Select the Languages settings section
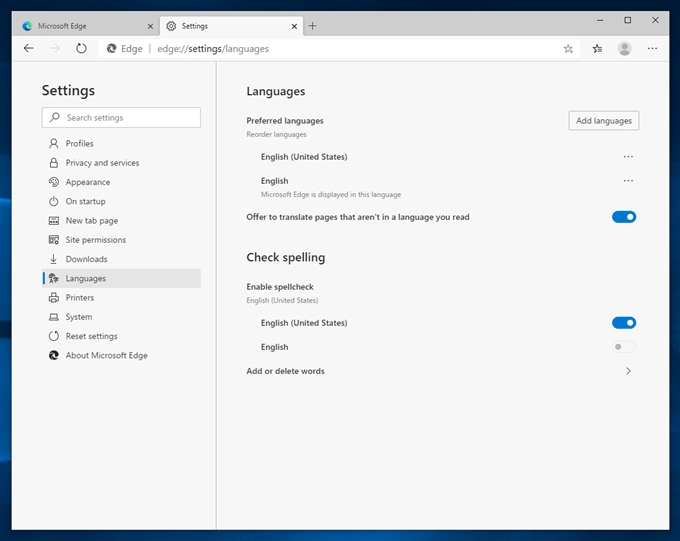680x541 pixels. point(121,278)
